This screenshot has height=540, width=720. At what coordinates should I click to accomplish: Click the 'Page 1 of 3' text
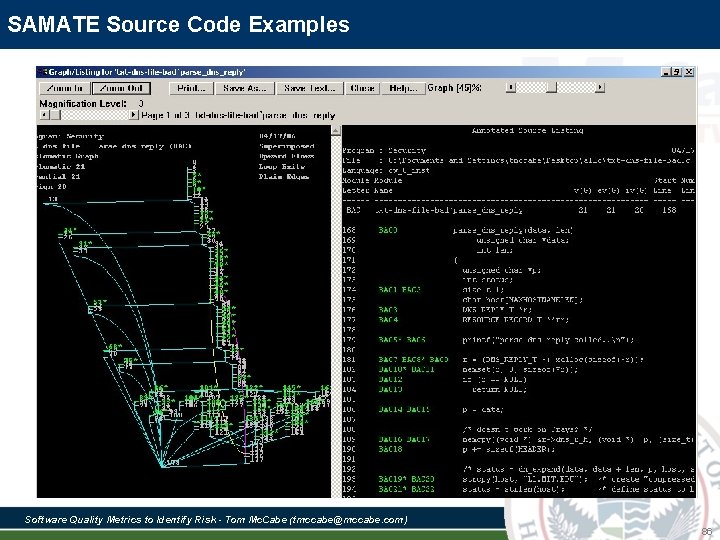click(x=166, y=115)
